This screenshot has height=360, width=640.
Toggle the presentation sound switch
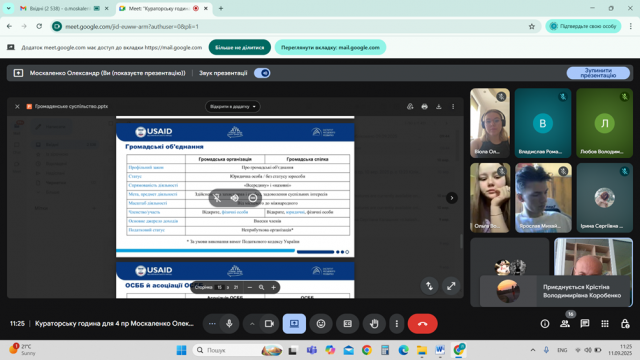tap(262, 73)
